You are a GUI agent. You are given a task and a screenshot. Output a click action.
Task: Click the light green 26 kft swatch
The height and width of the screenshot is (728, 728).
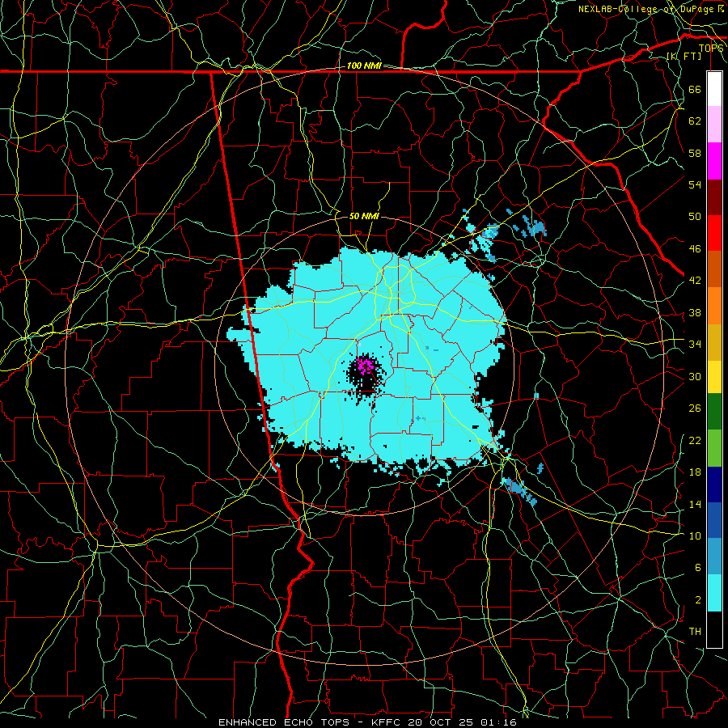[x=714, y=448]
